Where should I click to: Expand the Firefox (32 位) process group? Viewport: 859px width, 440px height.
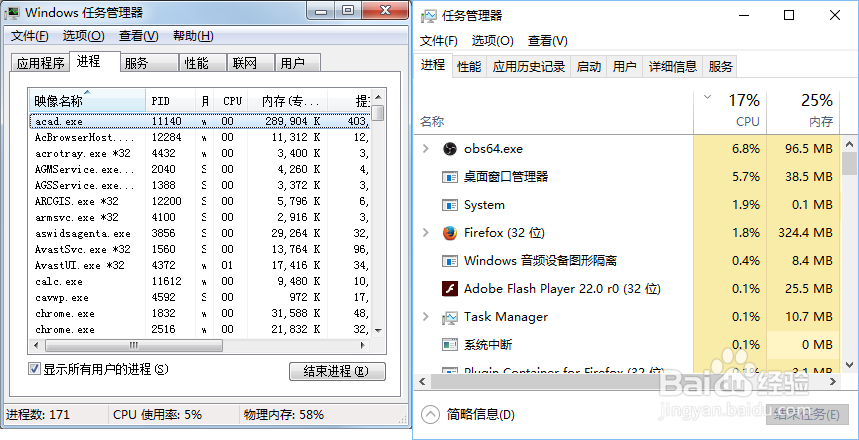coord(426,233)
